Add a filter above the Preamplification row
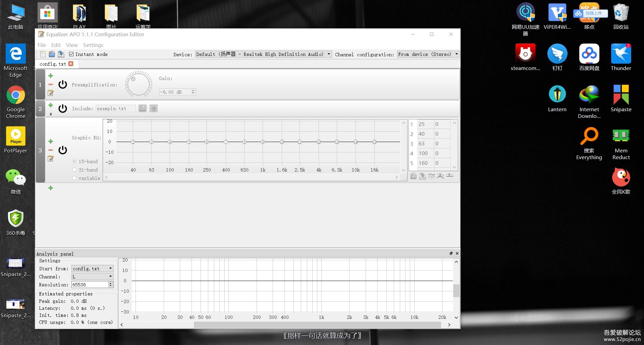 [51, 76]
